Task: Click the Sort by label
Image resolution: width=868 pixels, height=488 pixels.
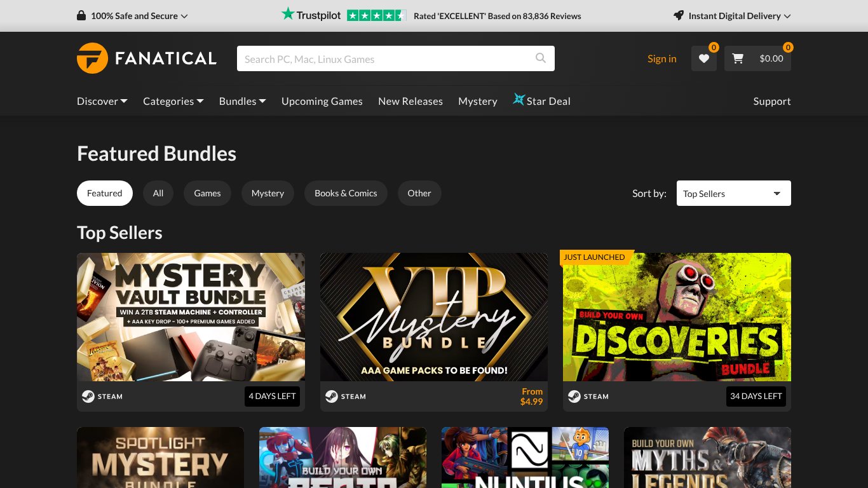Action: [x=649, y=193]
